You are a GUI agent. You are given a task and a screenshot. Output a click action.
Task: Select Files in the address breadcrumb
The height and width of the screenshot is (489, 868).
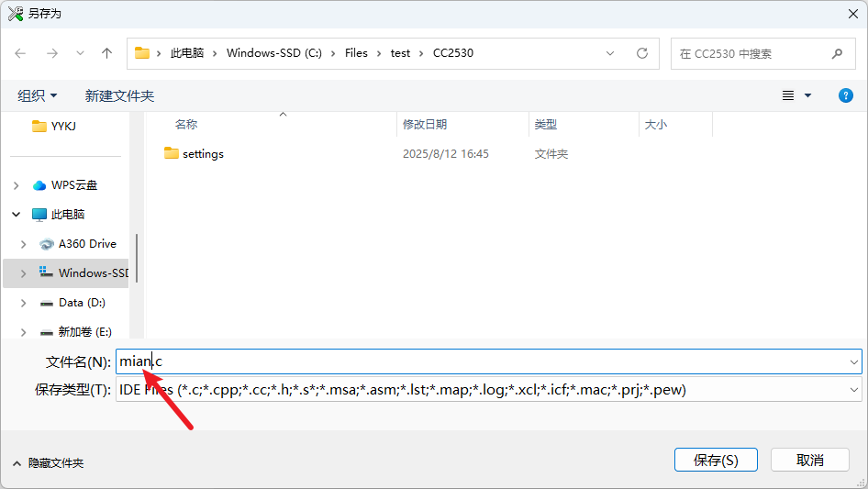pos(356,53)
